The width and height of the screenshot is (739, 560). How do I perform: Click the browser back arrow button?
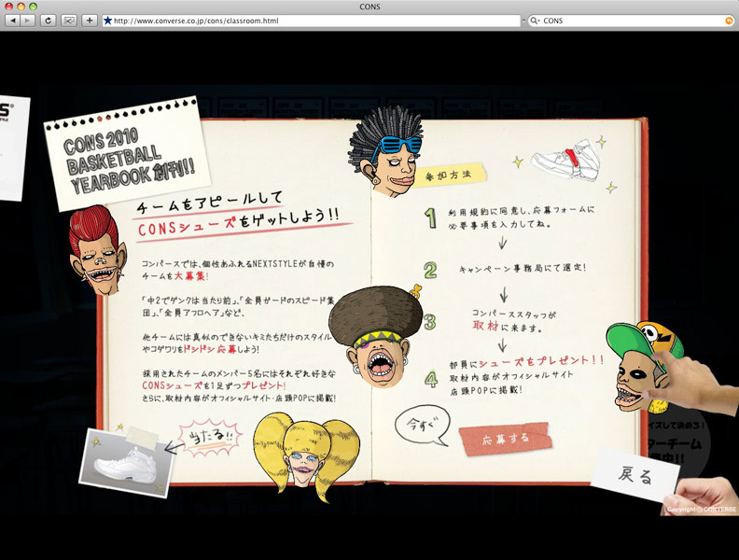(13, 20)
